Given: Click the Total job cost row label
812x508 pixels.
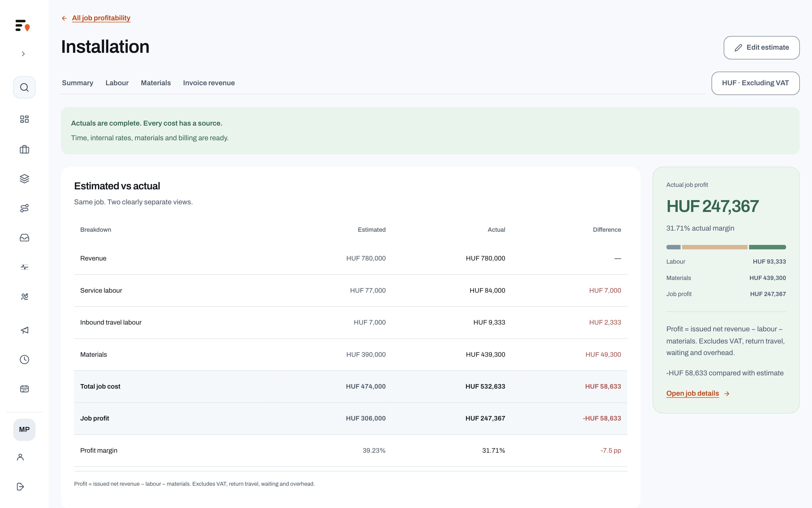Looking at the screenshot, I should [100, 386].
